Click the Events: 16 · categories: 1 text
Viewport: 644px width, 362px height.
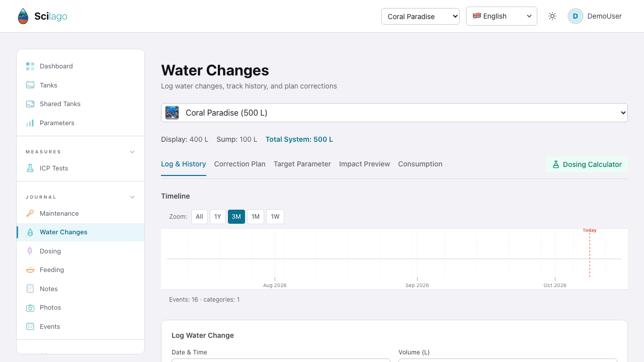tap(204, 300)
